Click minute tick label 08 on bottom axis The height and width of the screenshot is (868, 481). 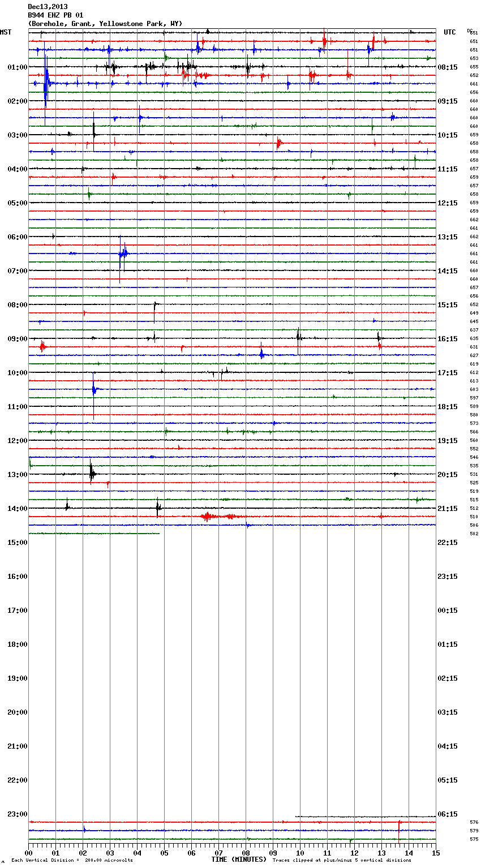pyautogui.click(x=246, y=853)
